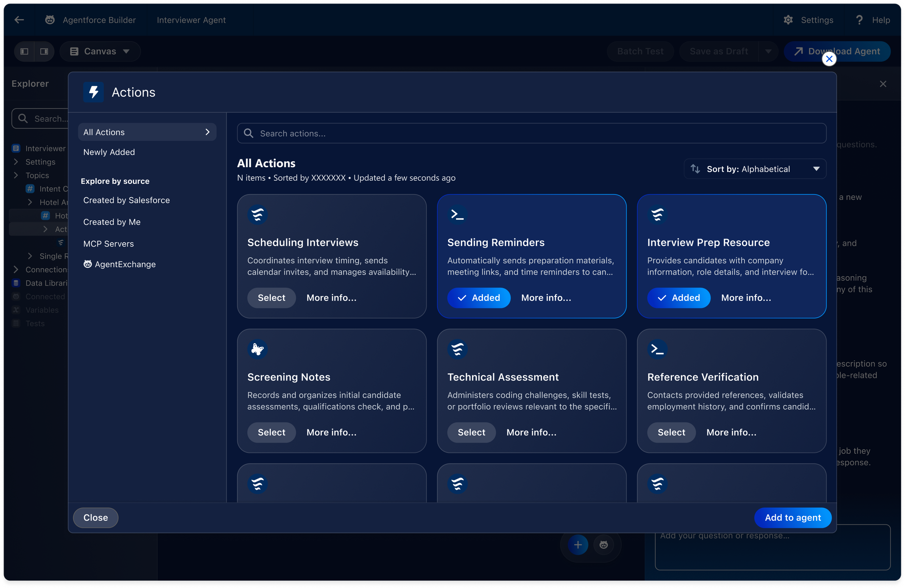Click the Explorer search magnifier icon
Viewport: 905px width, 588px height.
[x=23, y=118]
